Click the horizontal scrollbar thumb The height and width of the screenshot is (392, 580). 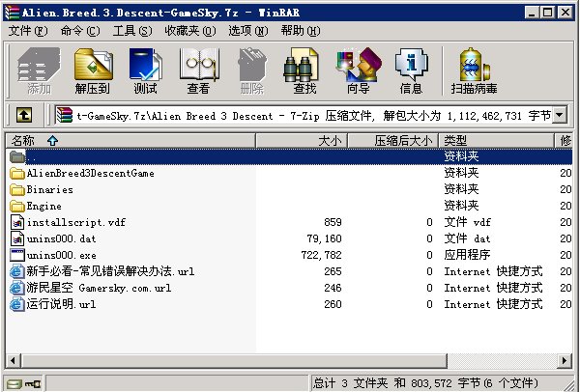click(234, 360)
